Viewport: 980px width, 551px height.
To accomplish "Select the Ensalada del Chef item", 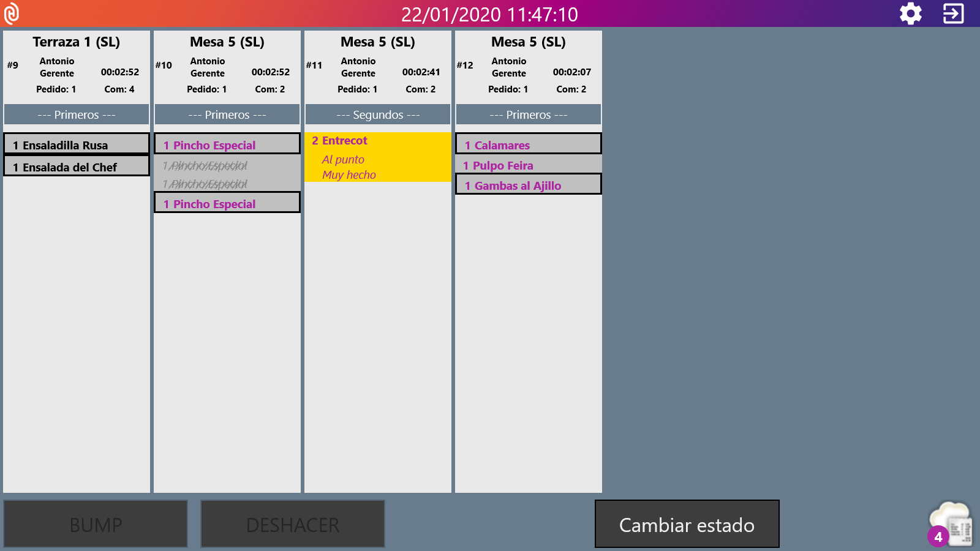I will point(77,167).
